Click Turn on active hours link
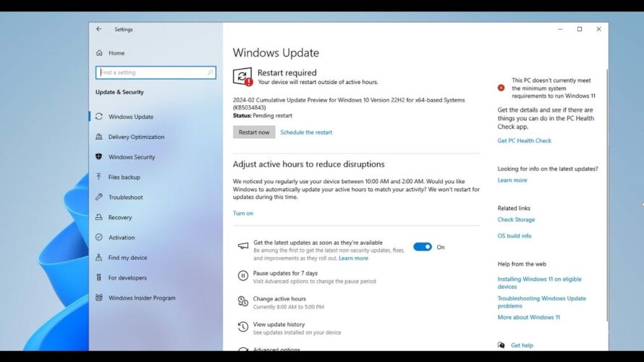 pyautogui.click(x=243, y=214)
